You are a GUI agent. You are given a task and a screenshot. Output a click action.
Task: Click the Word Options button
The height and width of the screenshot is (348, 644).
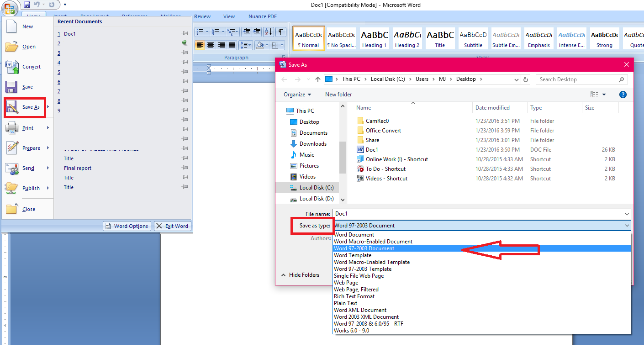pos(127,226)
